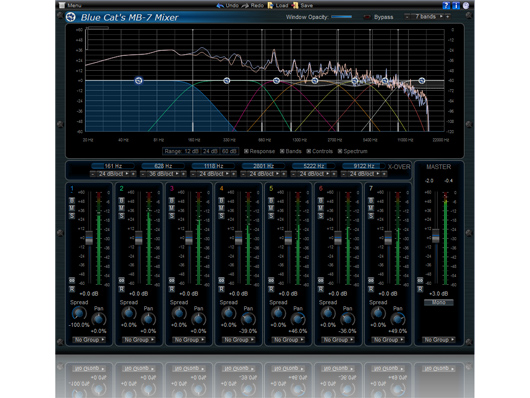Mute band 1 with M button

tap(72, 208)
